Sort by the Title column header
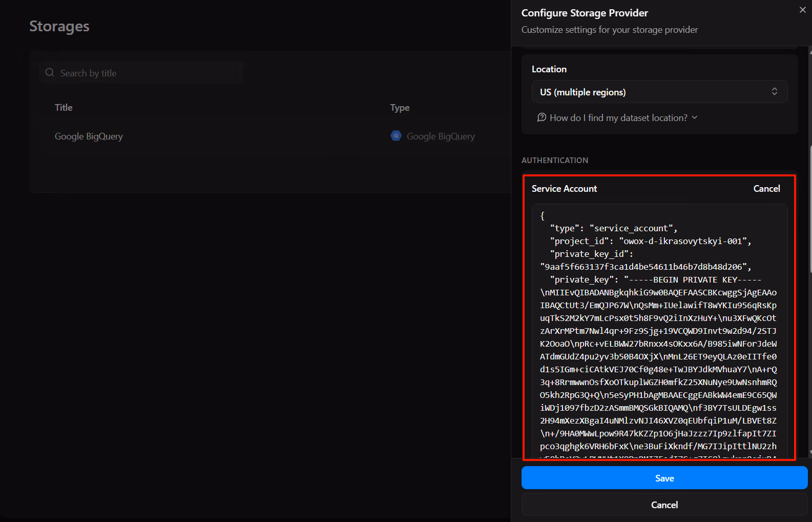The width and height of the screenshot is (812, 522). (x=64, y=108)
